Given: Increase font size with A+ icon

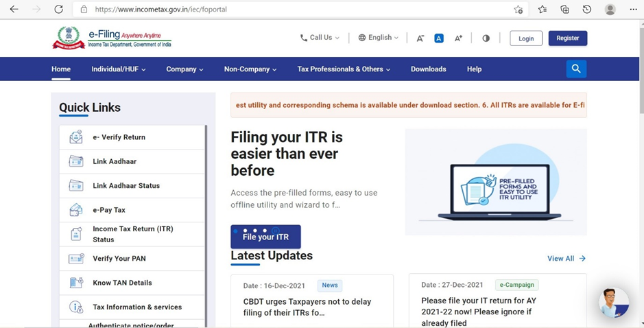Looking at the screenshot, I should [x=458, y=38].
